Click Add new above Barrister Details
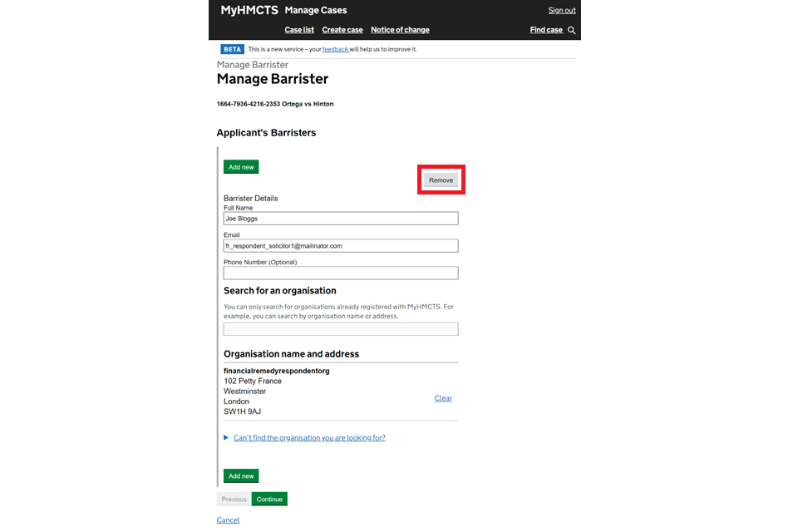Image resolution: width=798 pixels, height=532 pixels. pos(241,167)
